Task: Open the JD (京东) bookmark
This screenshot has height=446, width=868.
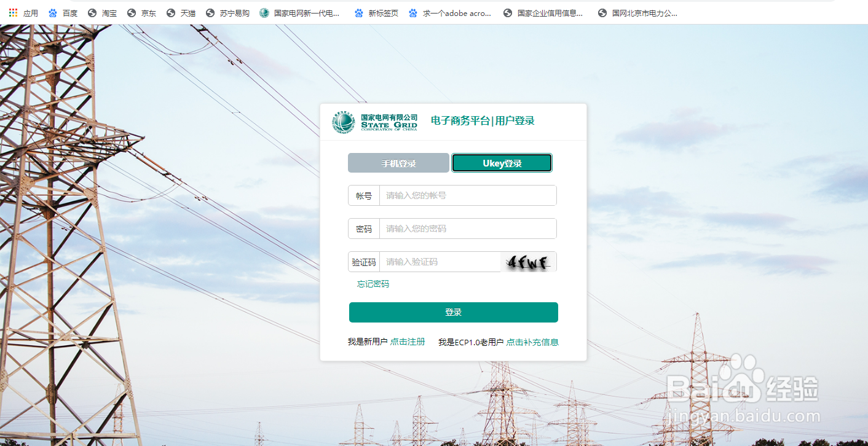Action: point(143,12)
